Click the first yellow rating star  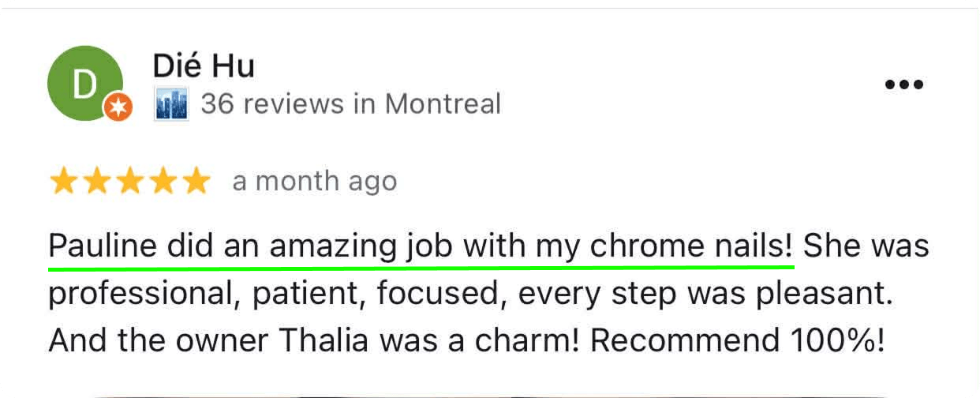(63, 182)
